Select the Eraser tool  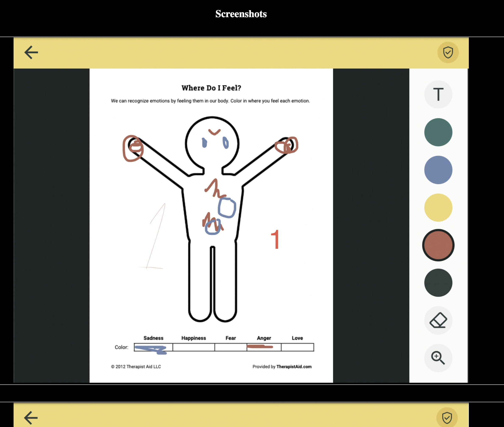coord(438,320)
